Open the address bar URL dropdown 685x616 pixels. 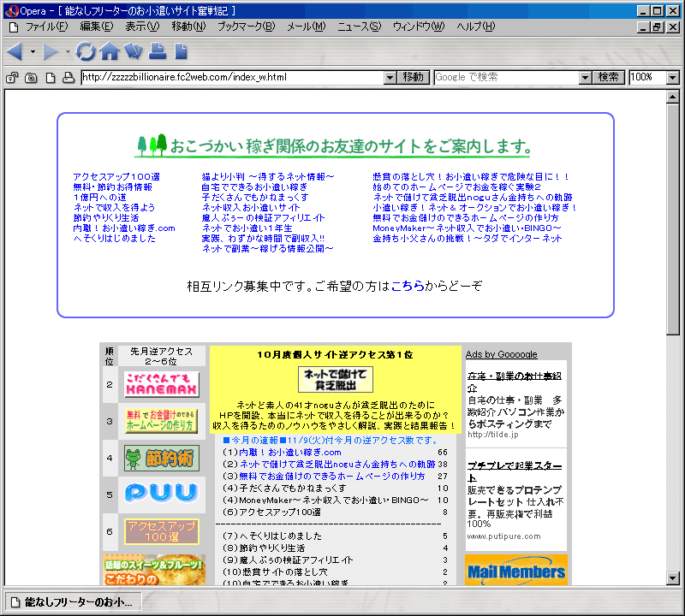tap(390, 78)
